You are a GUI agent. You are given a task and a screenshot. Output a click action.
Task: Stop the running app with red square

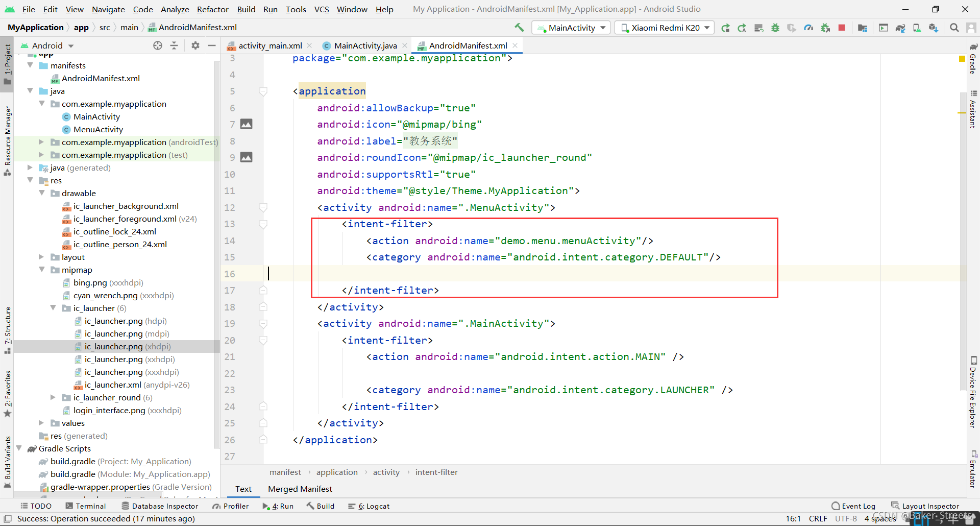tap(842, 28)
